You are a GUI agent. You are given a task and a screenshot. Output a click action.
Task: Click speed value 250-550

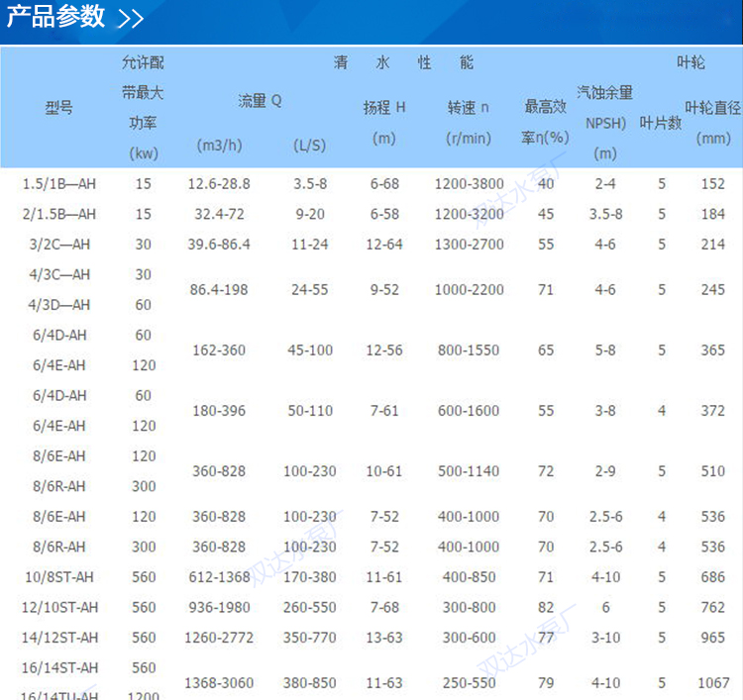[x=470, y=683]
